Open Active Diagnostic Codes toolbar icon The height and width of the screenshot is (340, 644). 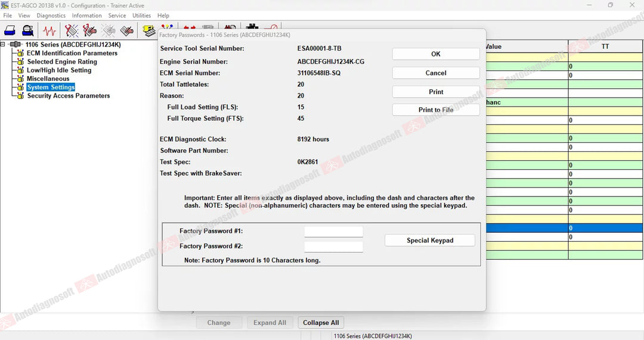[x=72, y=30]
